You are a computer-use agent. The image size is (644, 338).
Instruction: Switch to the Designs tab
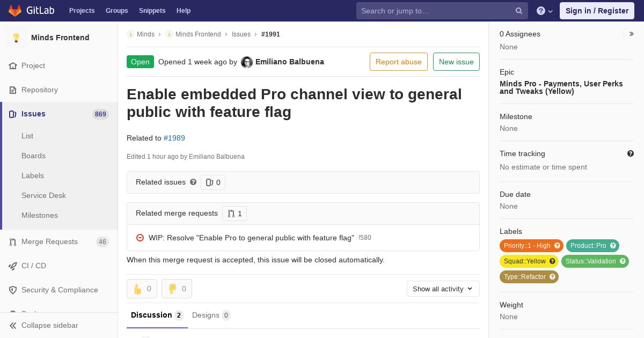[211, 315]
